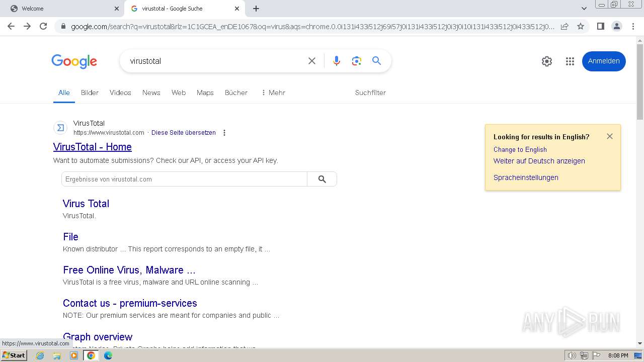Screen dimensions: 644x362
Task: Open the media player taskbar icon
Action: tap(74, 355)
